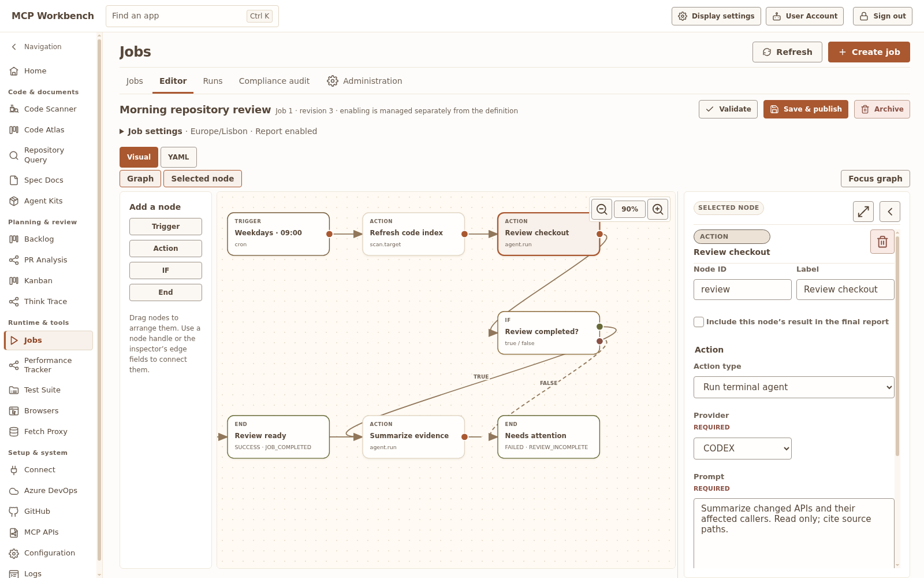Open Think Trace page
Viewport: 924px width, 578px height.
tap(49, 302)
